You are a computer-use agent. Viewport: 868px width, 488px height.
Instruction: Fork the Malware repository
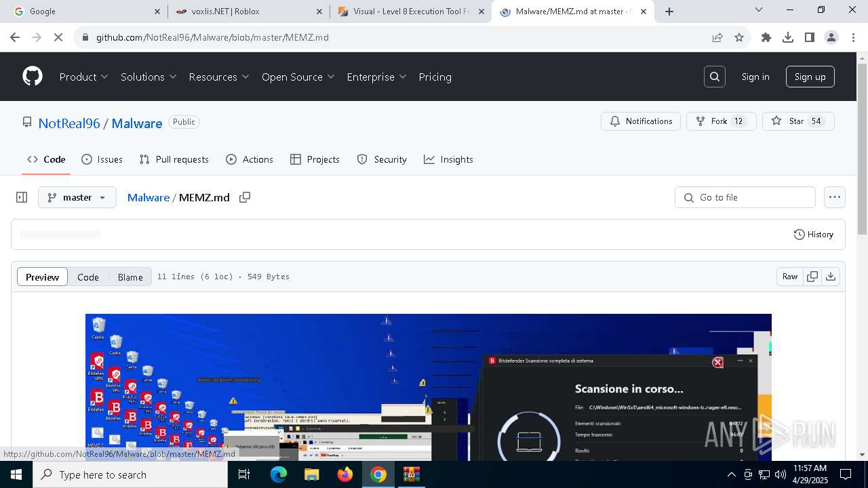click(722, 121)
